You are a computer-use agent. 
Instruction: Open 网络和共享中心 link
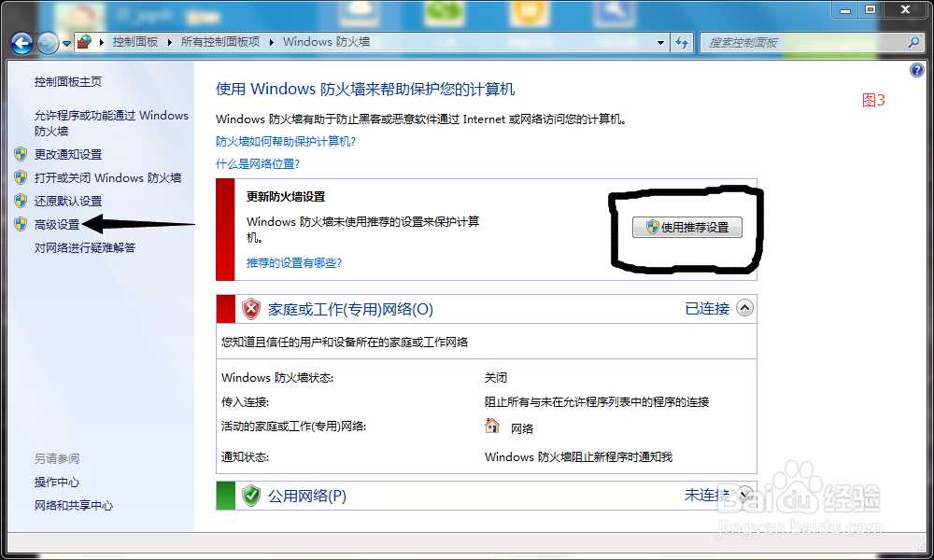pyautogui.click(x=73, y=505)
